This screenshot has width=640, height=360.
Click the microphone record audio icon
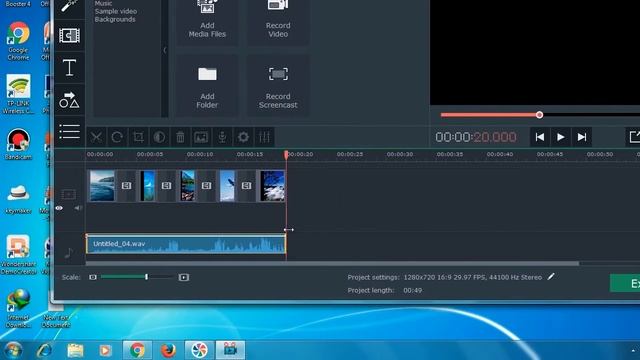coord(222,137)
